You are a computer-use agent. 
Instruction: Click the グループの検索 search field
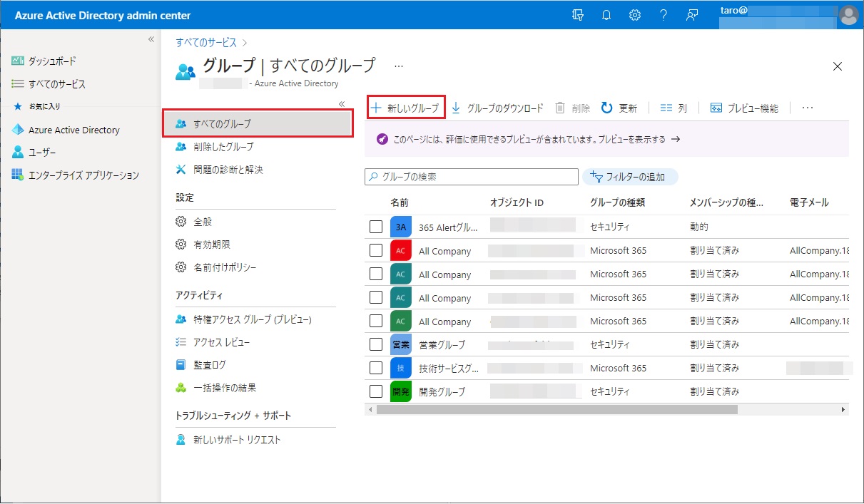[x=472, y=177]
